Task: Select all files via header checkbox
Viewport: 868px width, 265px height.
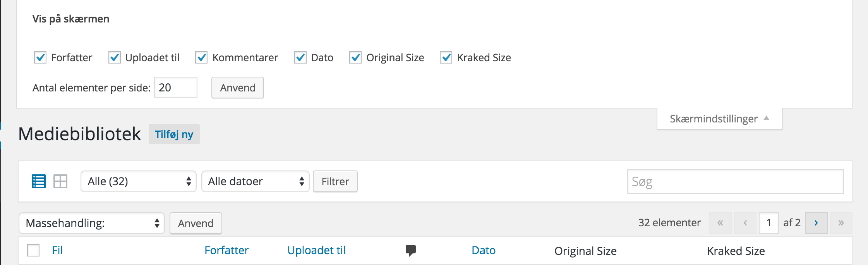Action: [x=33, y=250]
